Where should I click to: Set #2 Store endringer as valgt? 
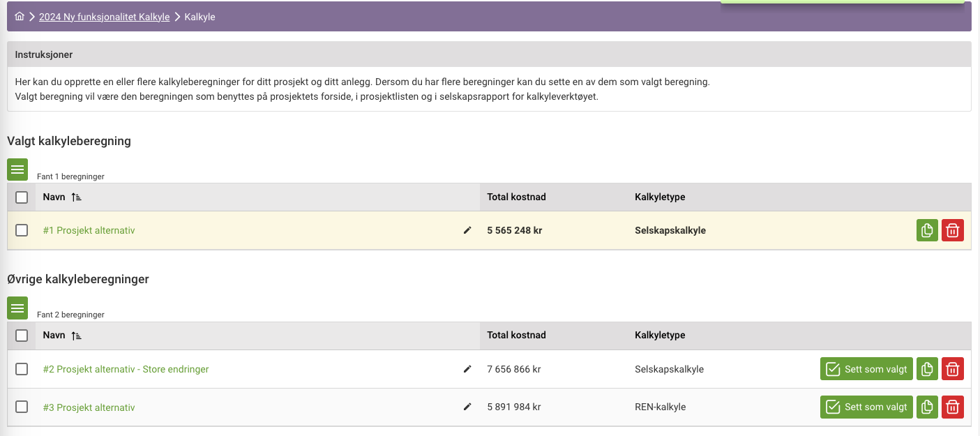click(866, 369)
